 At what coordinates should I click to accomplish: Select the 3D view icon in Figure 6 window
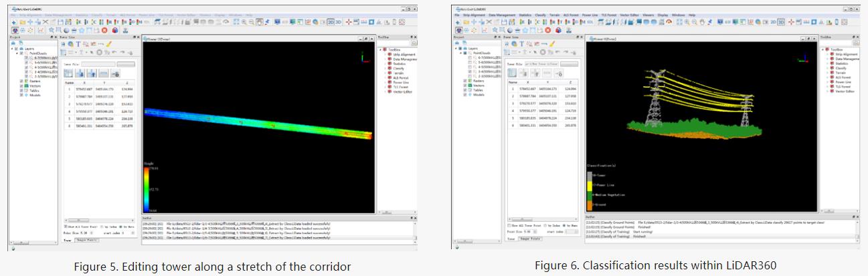coord(781,21)
